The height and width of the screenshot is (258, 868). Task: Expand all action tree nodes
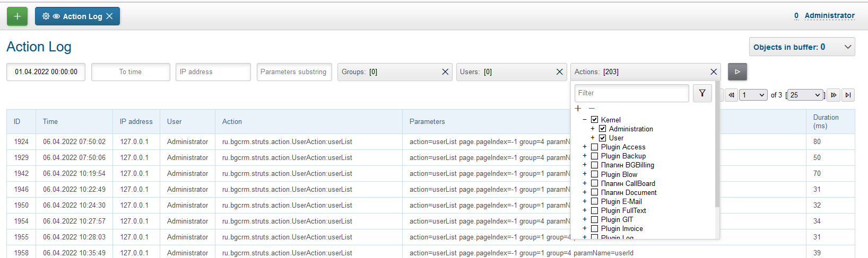(578, 109)
